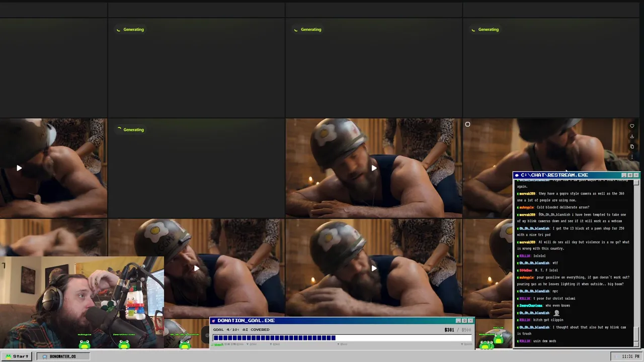Click the streamer webcam overlay

click(x=82, y=303)
